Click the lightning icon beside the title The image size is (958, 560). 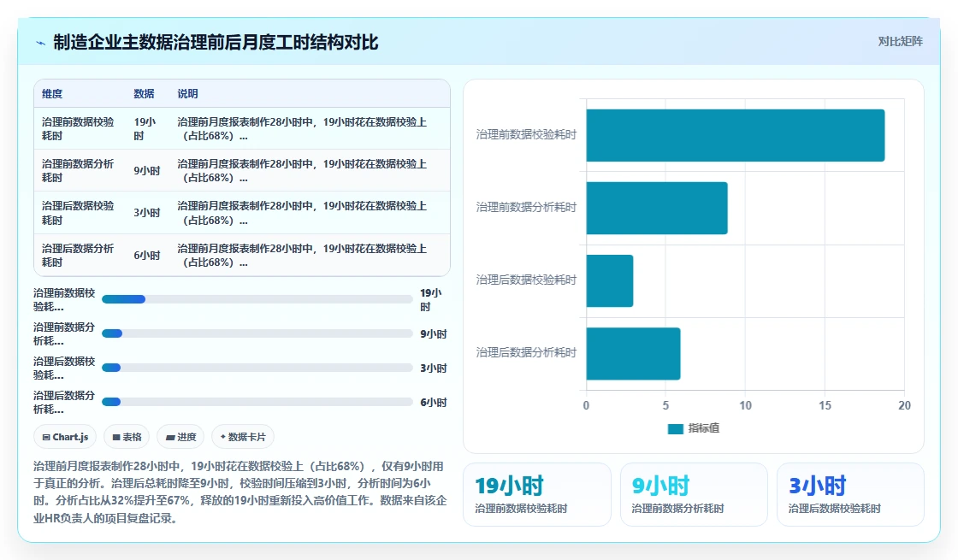point(40,43)
